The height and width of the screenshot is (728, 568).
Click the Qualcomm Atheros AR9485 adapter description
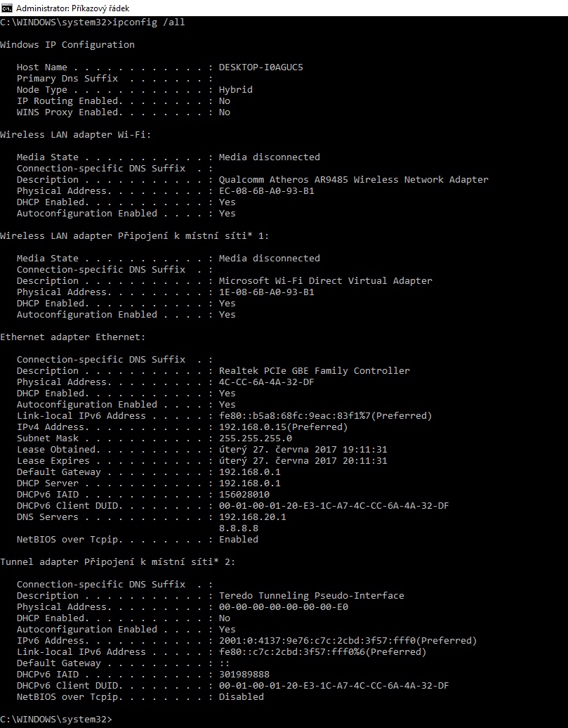pyautogui.click(x=353, y=180)
